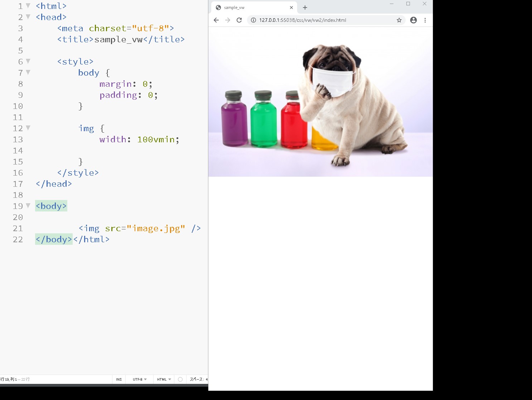The image size is (532, 400).
Task: Click the line and column position indicator
Action: pos(15,379)
